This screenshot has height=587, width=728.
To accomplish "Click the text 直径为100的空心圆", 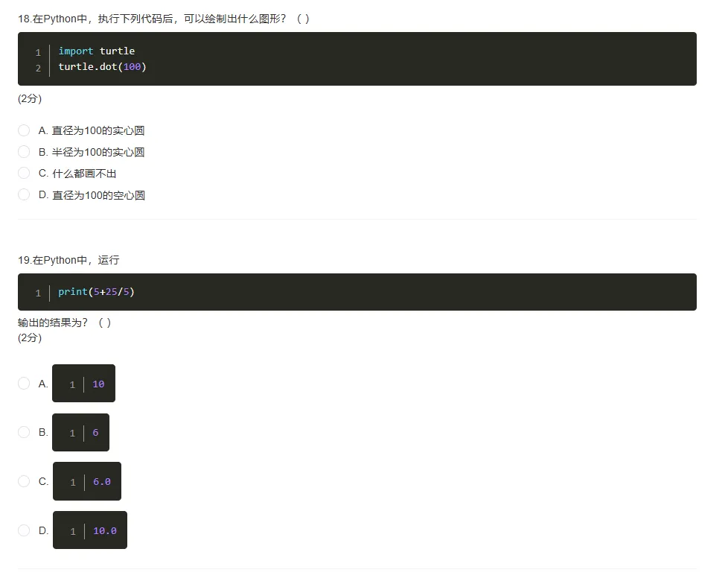I will pos(98,194).
